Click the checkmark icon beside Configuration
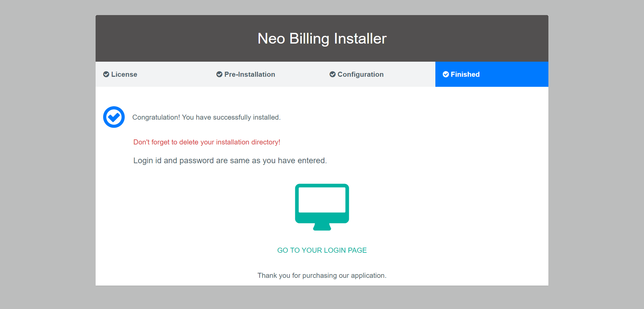Image resolution: width=644 pixels, height=309 pixels. click(x=332, y=74)
